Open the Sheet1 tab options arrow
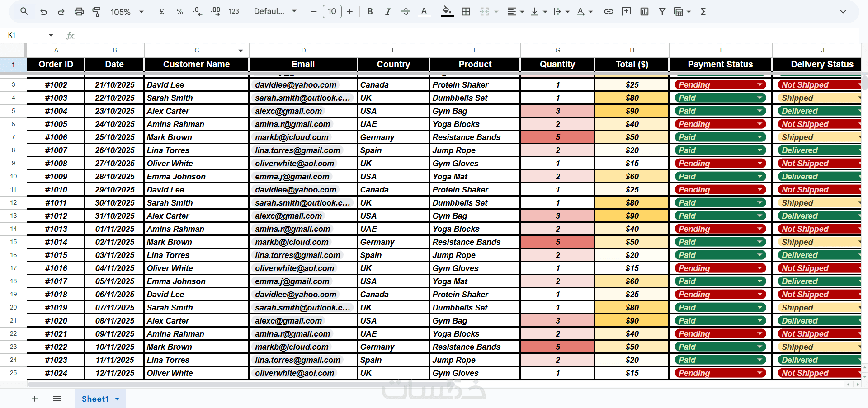The width and height of the screenshot is (868, 408). coord(117,399)
